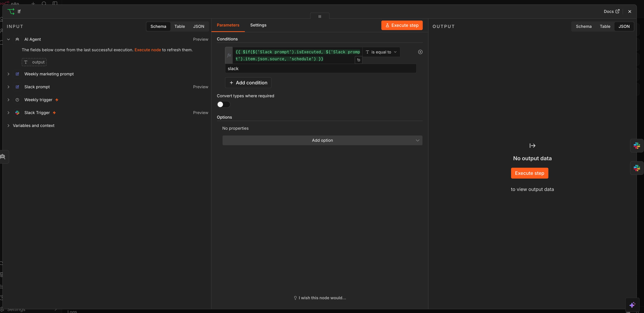Image resolution: width=644 pixels, height=313 pixels.
Task: Click the fx expression toggle icon
Action: tap(229, 55)
